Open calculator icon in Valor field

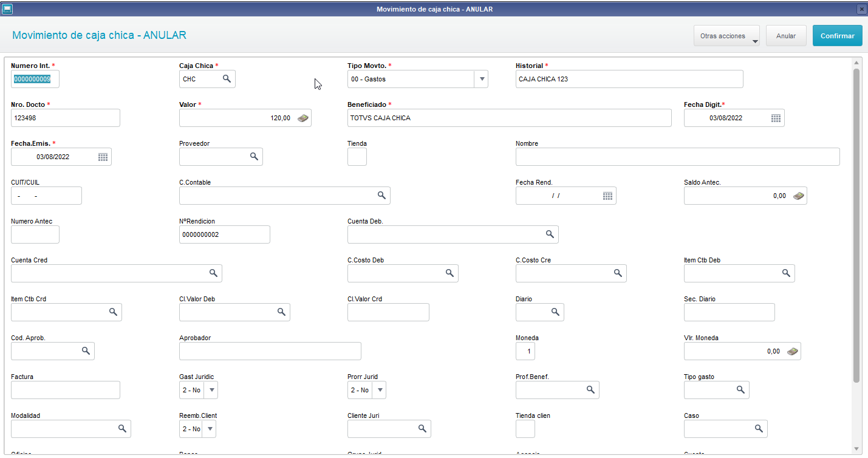point(303,118)
